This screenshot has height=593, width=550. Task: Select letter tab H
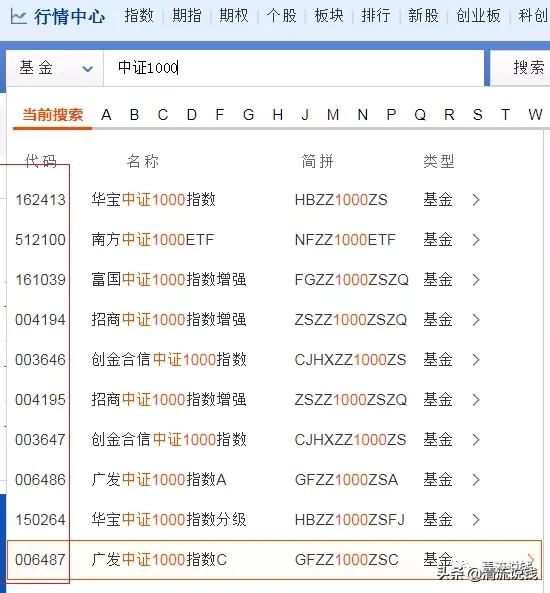coord(278,115)
